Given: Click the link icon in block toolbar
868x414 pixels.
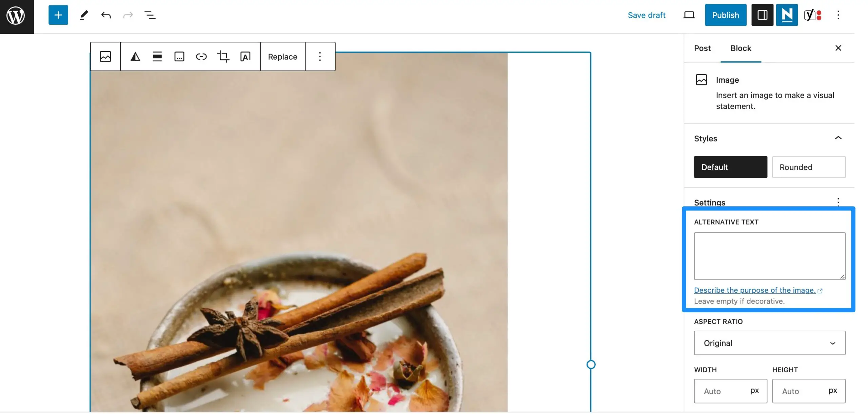Looking at the screenshot, I should pyautogui.click(x=200, y=56).
